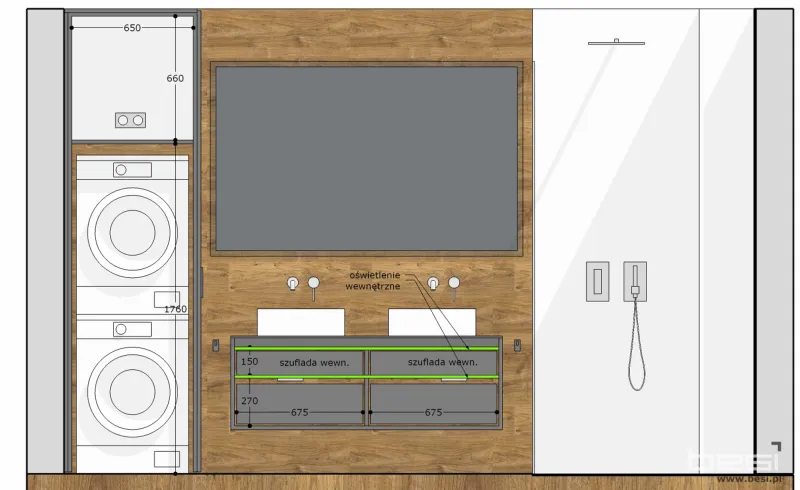Click the right 'szuflada wewn.' label

click(443, 362)
